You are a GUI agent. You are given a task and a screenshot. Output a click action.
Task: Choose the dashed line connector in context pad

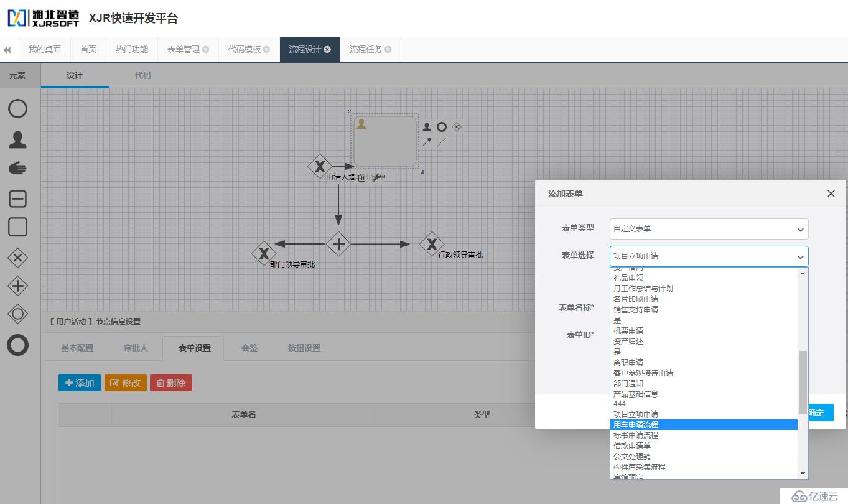click(442, 142)
